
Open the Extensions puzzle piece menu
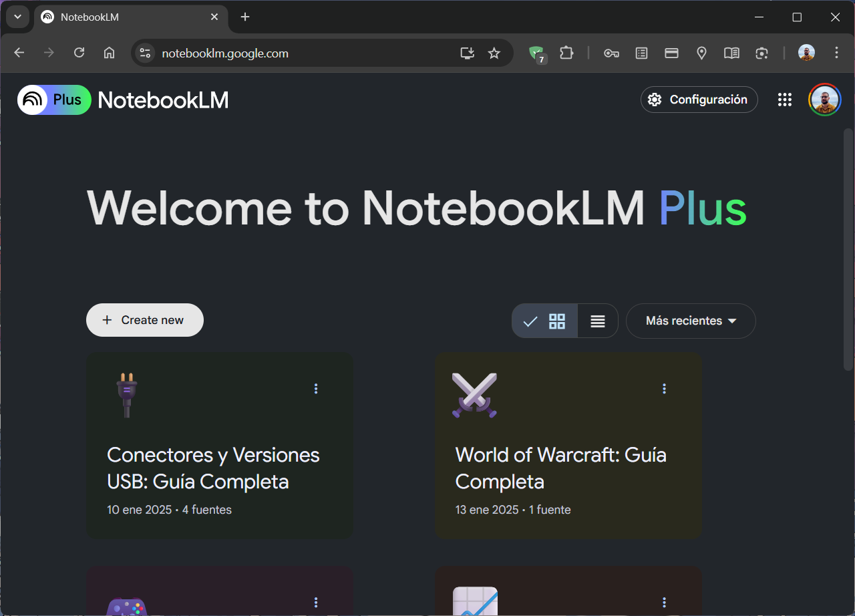coord(566,53)
